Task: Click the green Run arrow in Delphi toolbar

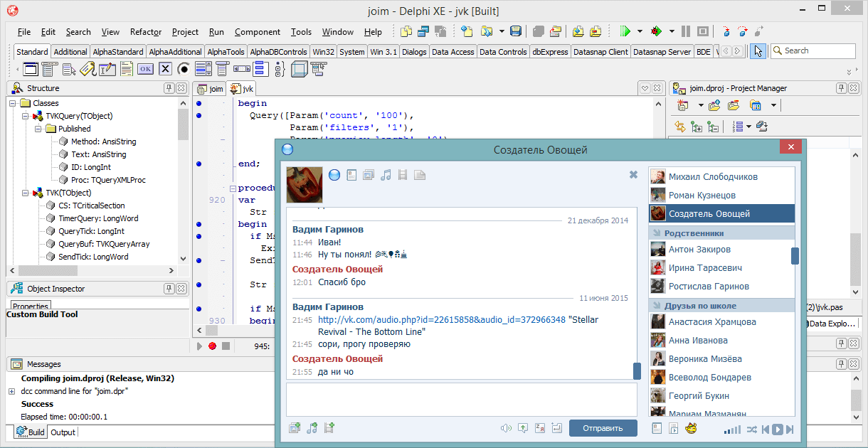Action: pyautogui.click(x=625, y=31)
